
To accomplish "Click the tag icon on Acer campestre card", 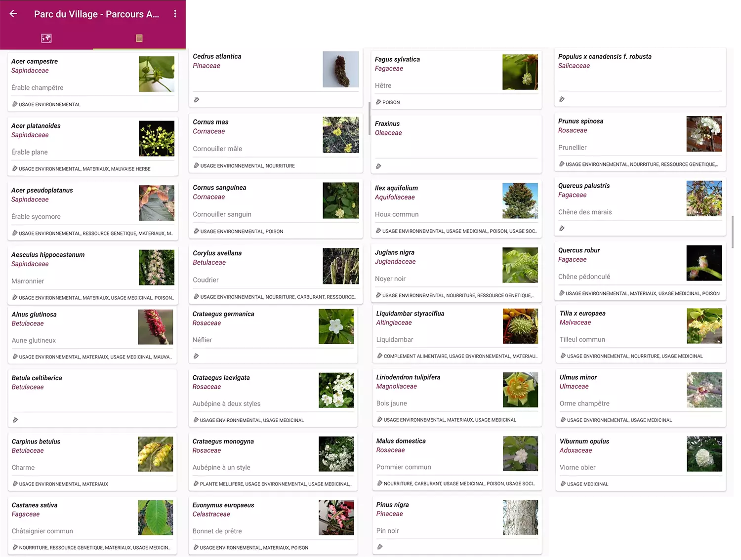I will [15, 104].
